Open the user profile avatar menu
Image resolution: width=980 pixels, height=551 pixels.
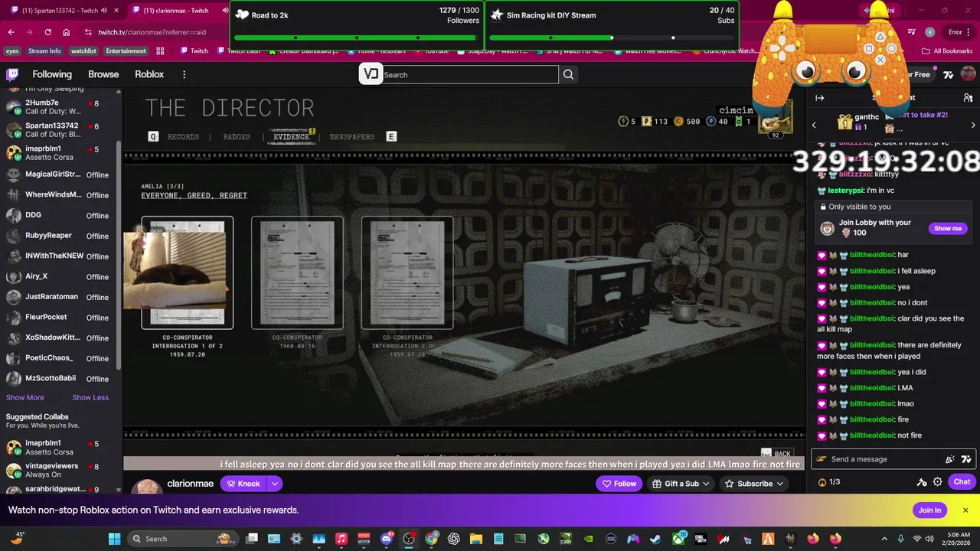[x=968, y=74]
